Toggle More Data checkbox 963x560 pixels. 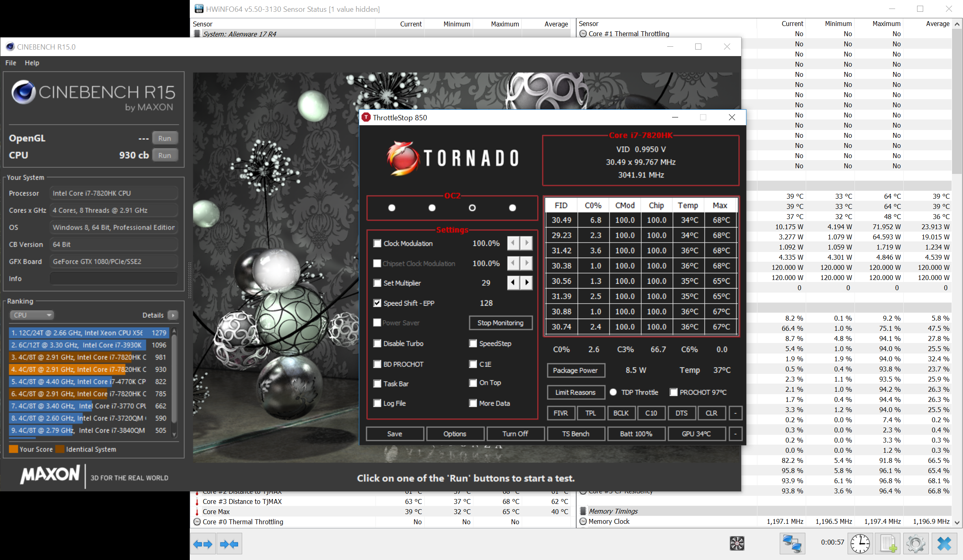[x=473, y=403]
